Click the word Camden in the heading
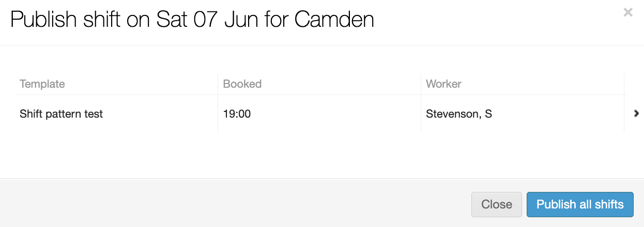Viewport: 644px width, 227px height. click(x=334, y=20)
